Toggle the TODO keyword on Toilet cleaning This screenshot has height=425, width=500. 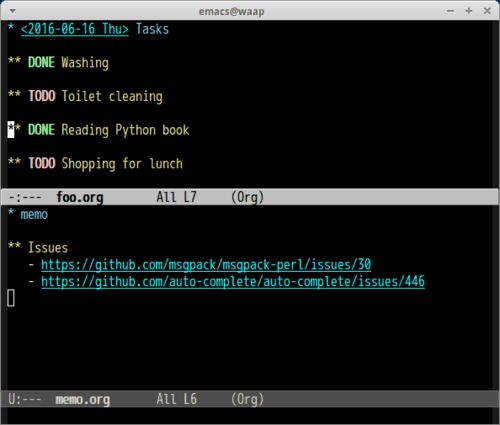42,96
